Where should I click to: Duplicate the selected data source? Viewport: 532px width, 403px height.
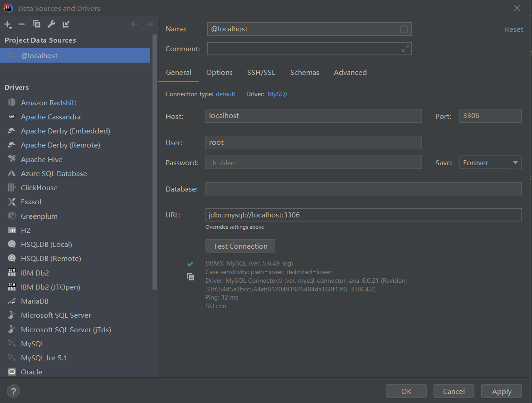37,24
